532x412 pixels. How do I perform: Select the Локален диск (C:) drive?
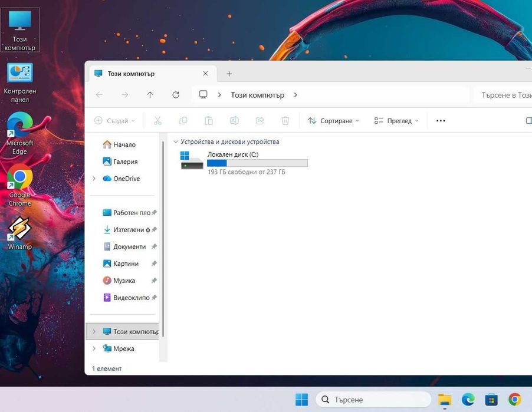(x=244, y=163)
